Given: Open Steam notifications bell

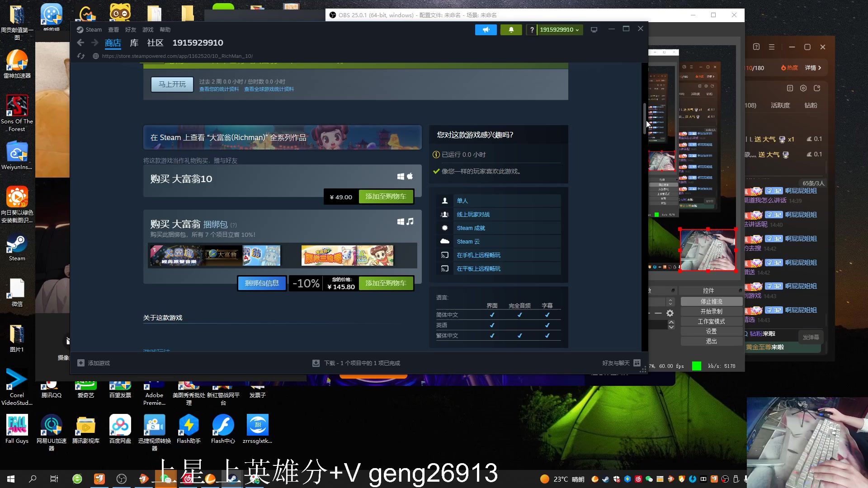Looking at the screenshot, I should click(x=511, y=30).
